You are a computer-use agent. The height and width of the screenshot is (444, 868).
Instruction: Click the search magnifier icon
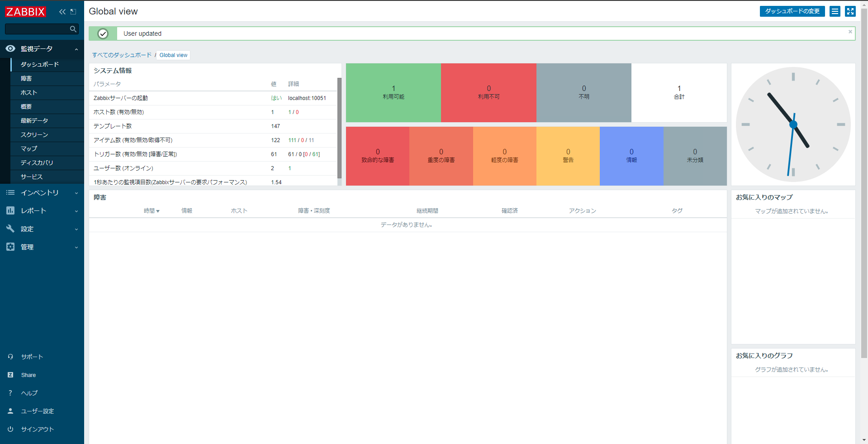pyautogui.click(x=73, y=29)
